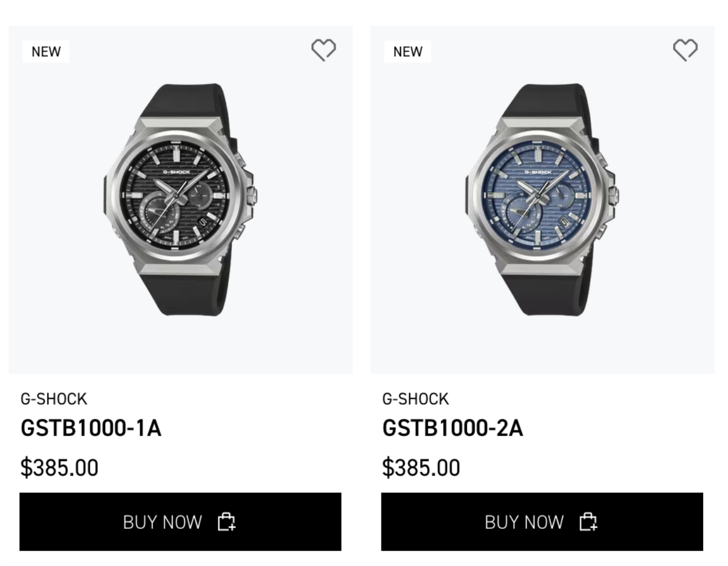The height and width of the screenshot is (566, 728).
Task: Click the BUY NOW text for GSTB1000-1A
Action: [x=162, y=523]
